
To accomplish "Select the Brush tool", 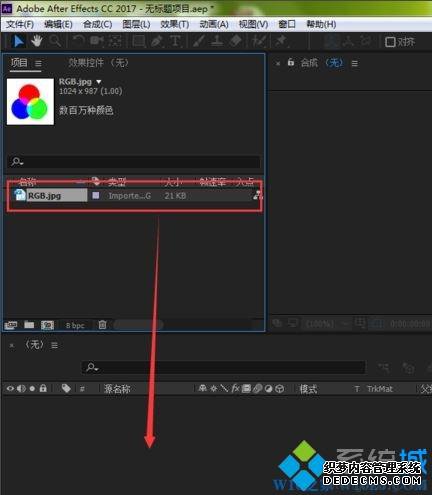I will [x=199, y=41].
